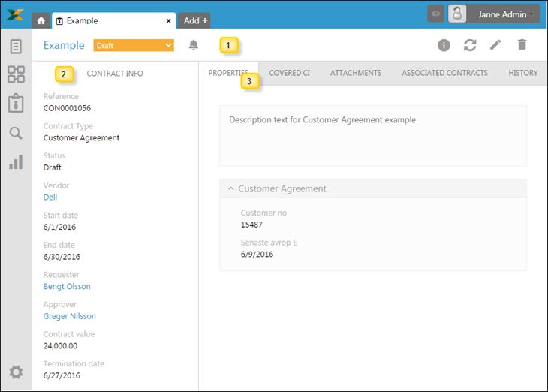Open the settings gear in sidebar
This screenshot has height=392, width=548.
(16, 372)
